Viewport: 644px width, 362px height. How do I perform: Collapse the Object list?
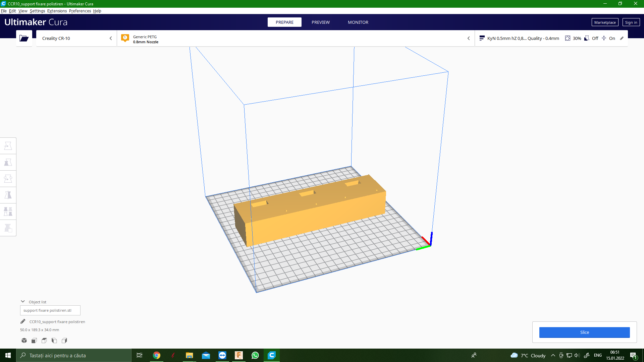pyautogui.click(x=23, y=302)
